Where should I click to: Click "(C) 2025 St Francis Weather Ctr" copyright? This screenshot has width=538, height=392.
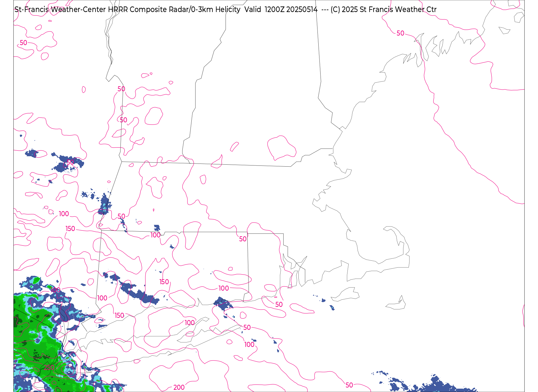coord(383,10)
